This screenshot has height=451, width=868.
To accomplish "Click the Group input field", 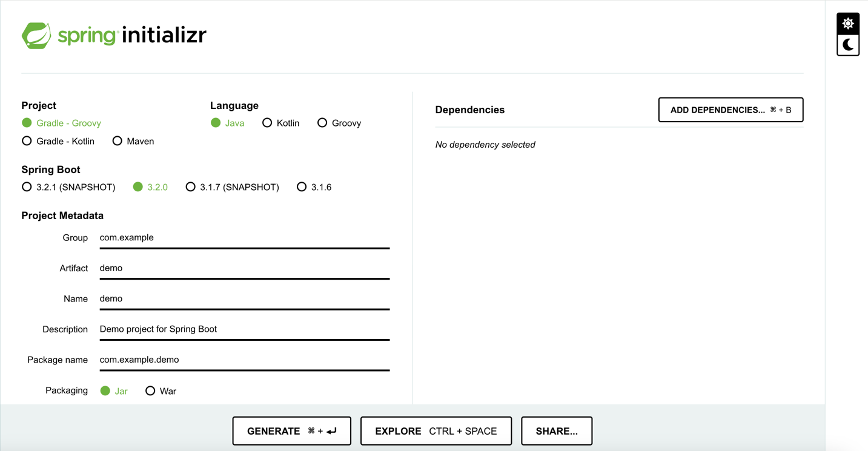I will (245, 238).
